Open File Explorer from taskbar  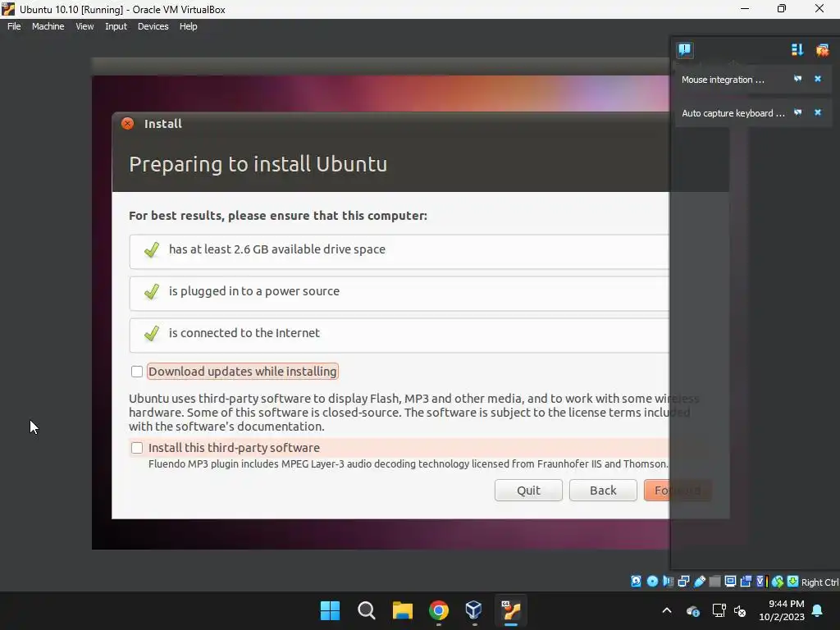click(x=402, y=610)
